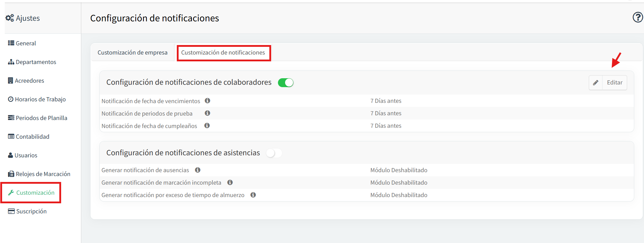Select Customización de notificaciones tab
The height and width of the screenshot is (243, 644).
click(223, 52)
